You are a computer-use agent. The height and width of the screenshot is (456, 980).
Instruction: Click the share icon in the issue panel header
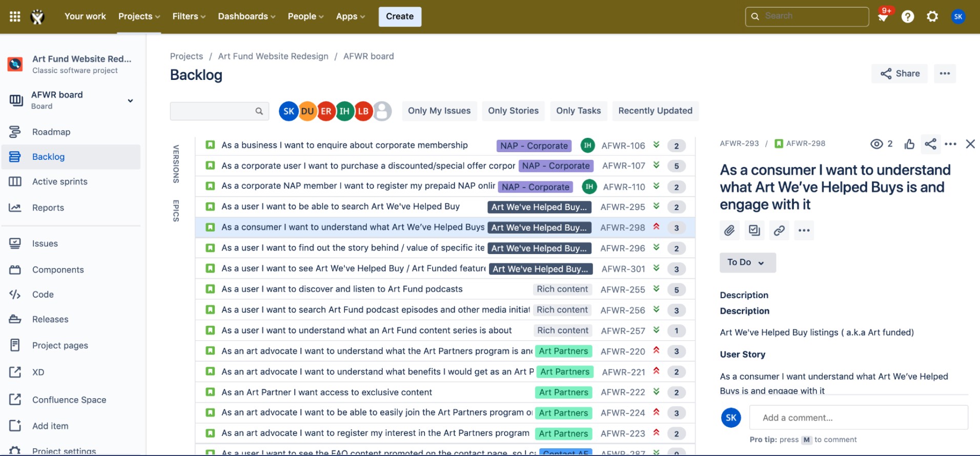930,144
